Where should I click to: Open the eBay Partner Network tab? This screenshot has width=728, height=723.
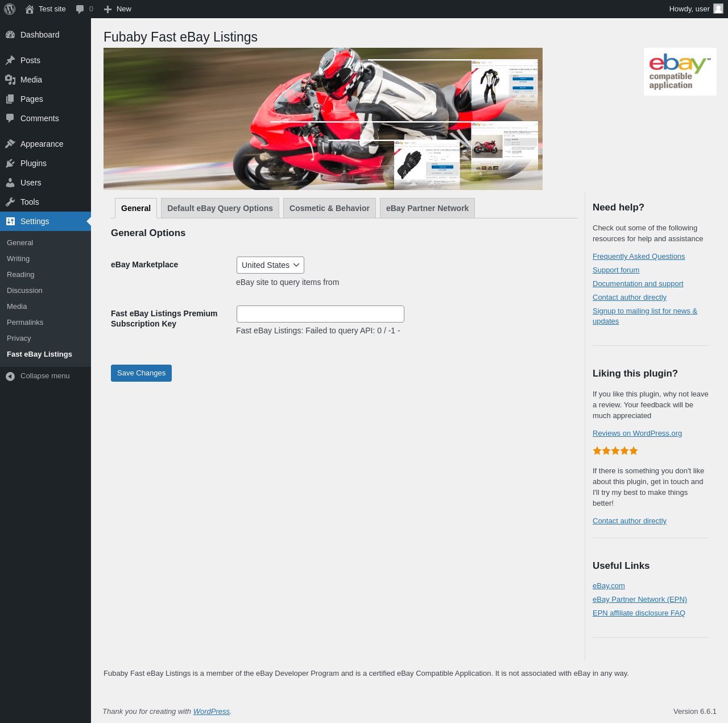pyautogui.click(x=427, y=208)
